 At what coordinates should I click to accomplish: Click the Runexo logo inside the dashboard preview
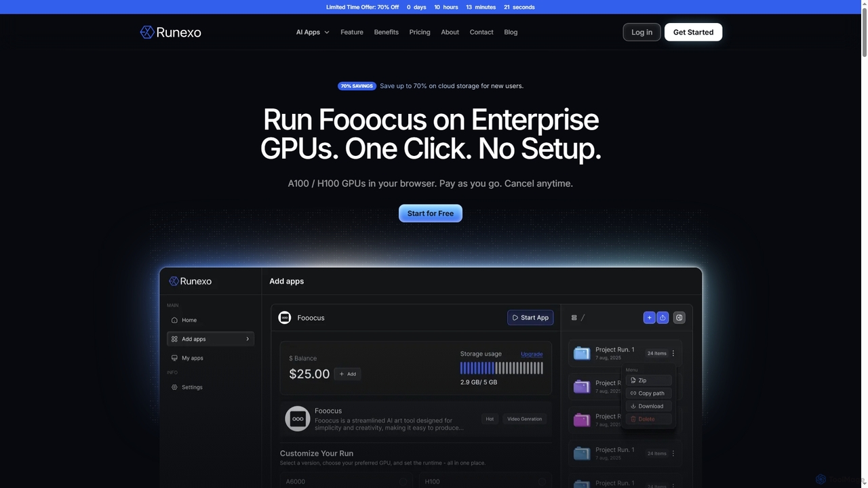pyautogui.click(x=191, y=281)
